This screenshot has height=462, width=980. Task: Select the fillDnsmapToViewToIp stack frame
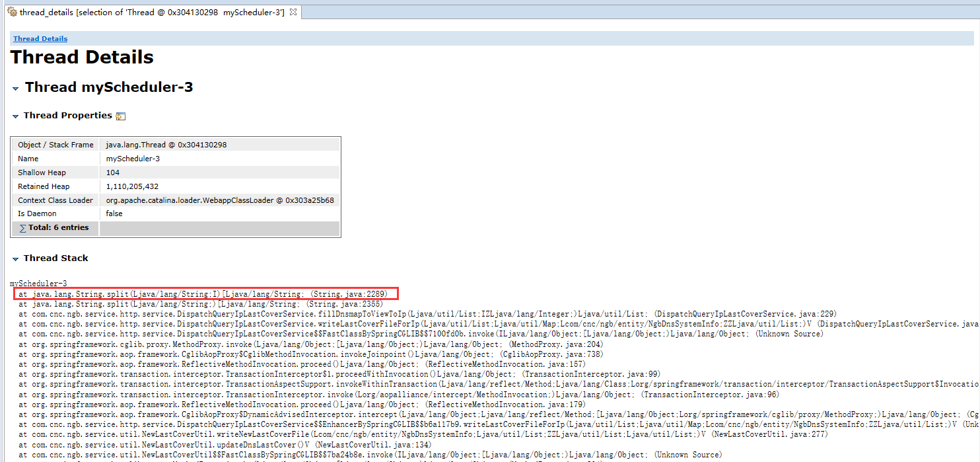point(427,314)
